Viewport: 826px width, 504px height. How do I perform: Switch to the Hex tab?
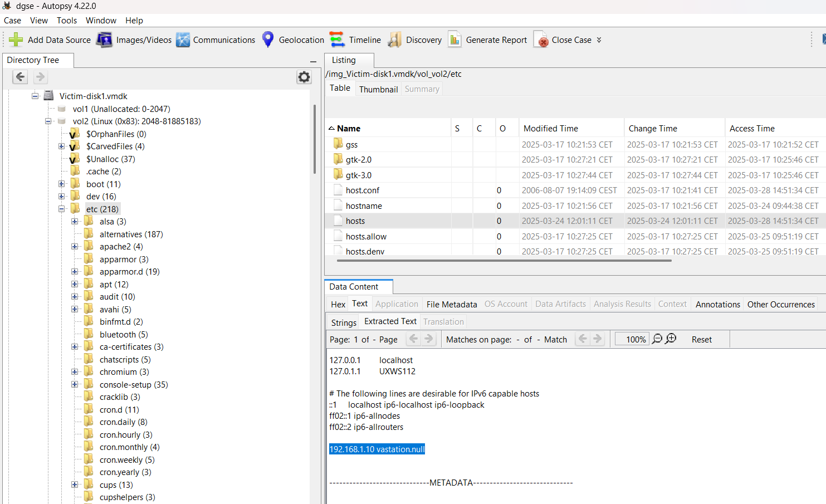tap(338, 304)
